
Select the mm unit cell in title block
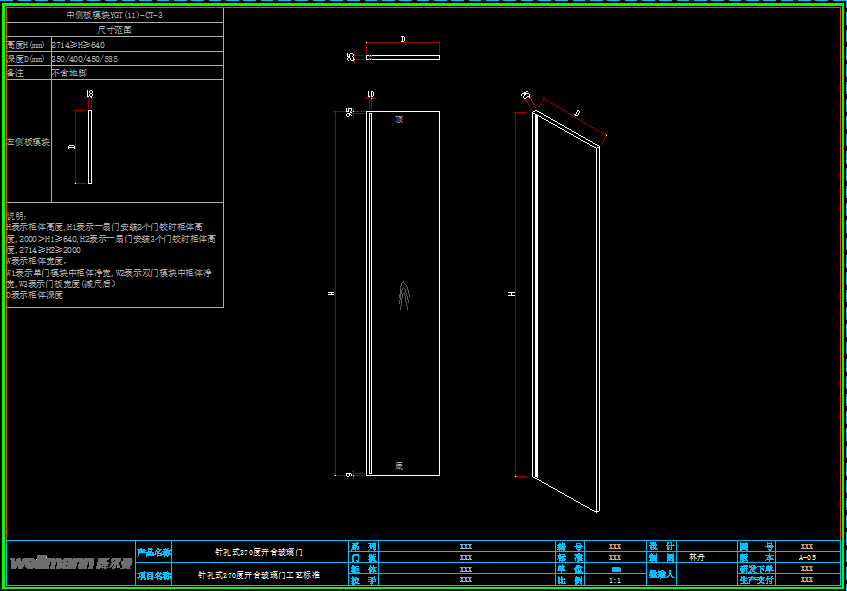(614, 569)
